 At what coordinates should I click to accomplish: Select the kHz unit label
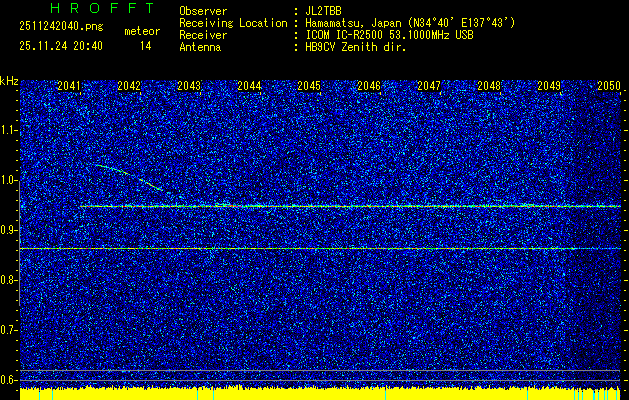point(9,80)
